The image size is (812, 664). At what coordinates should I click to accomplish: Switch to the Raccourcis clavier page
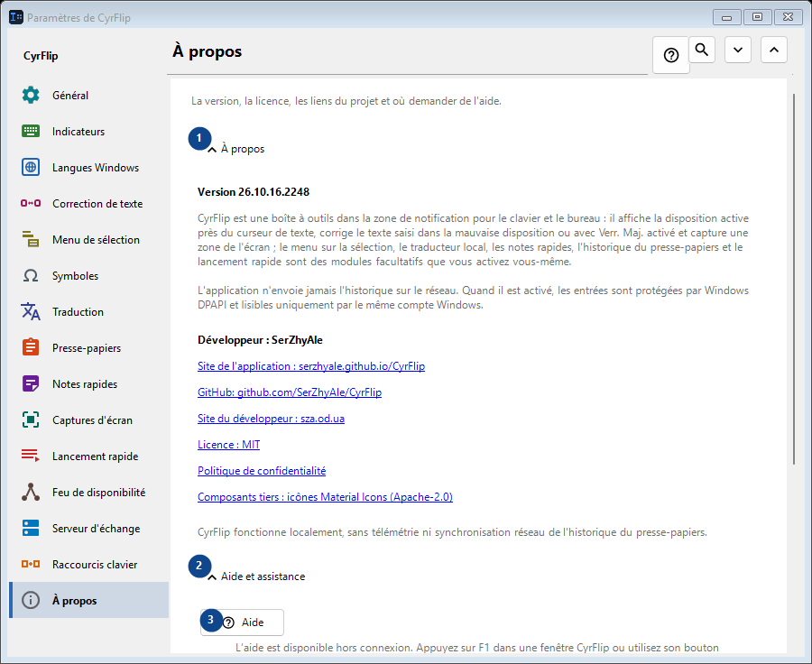pos(89,564)
